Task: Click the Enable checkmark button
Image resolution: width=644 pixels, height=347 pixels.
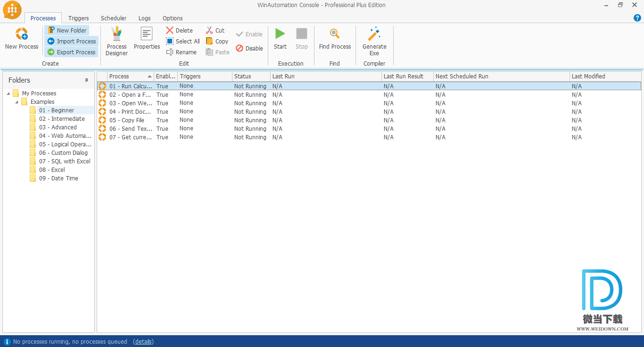Action: click(249, 34)
